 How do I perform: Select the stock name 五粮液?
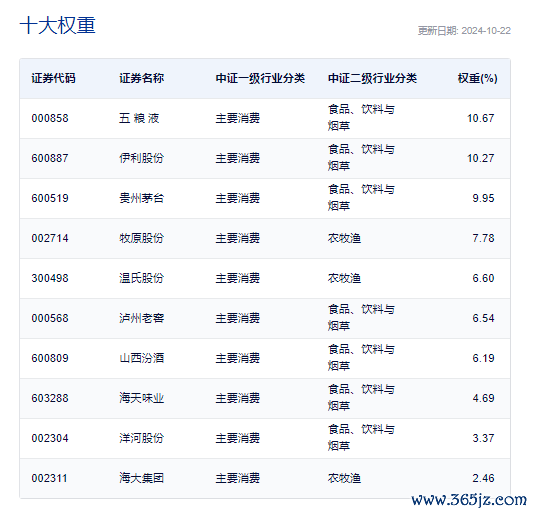139,119
